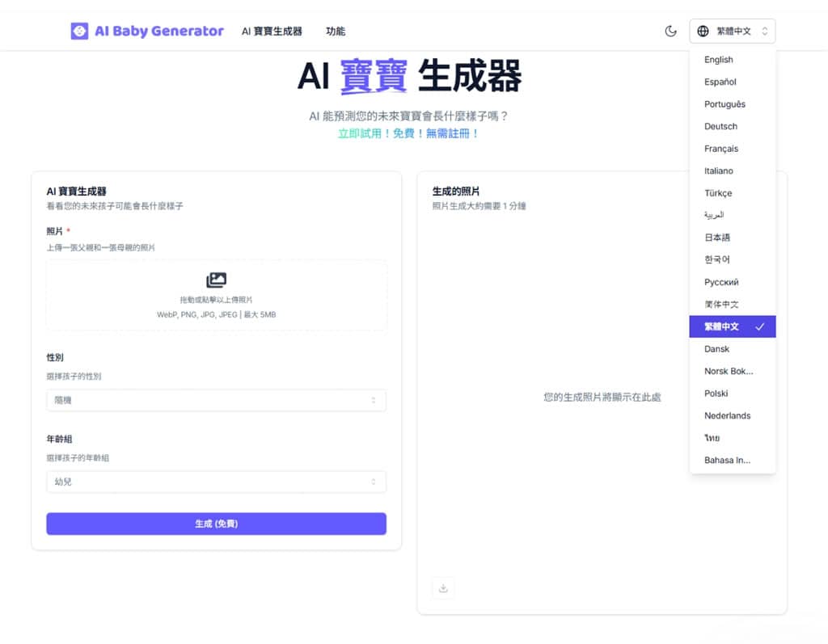Select Português from language list

tap(733, 104)
